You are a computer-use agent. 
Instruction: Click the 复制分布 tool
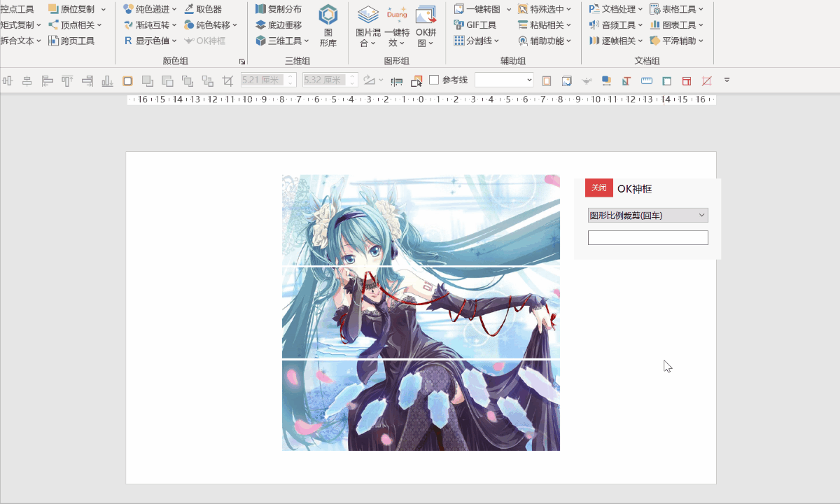pyautogui.click(x=279, y=9)
